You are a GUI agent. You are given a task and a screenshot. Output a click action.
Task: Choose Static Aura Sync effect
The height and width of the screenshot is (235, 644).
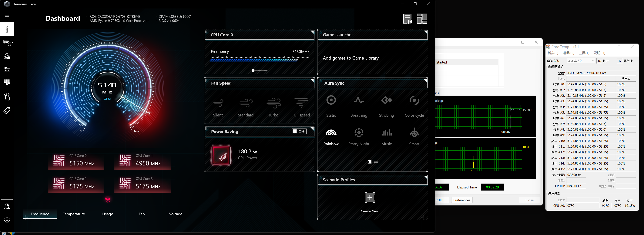point(331,106)
